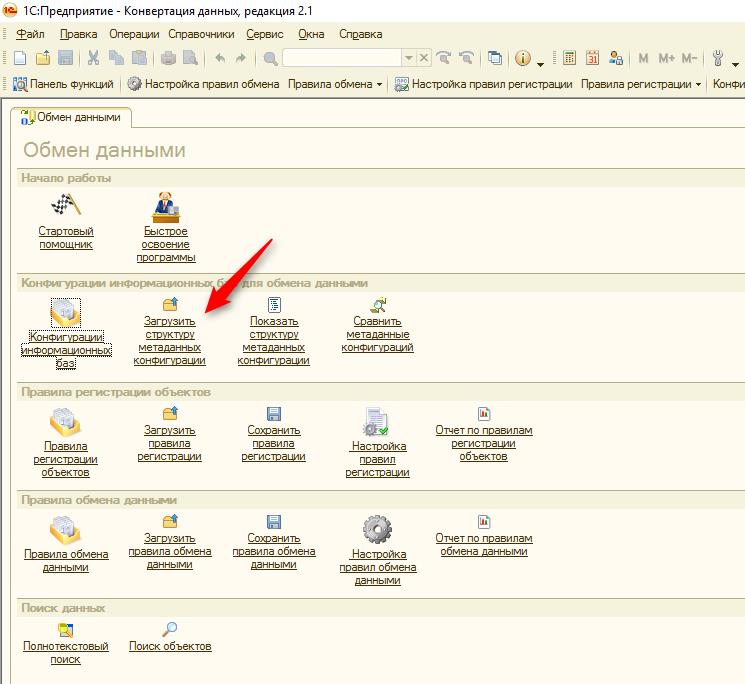Open Загрузить правила обмена данными link
The height and width of the screenshot is (684, 745).
click(x=170, y=551)
